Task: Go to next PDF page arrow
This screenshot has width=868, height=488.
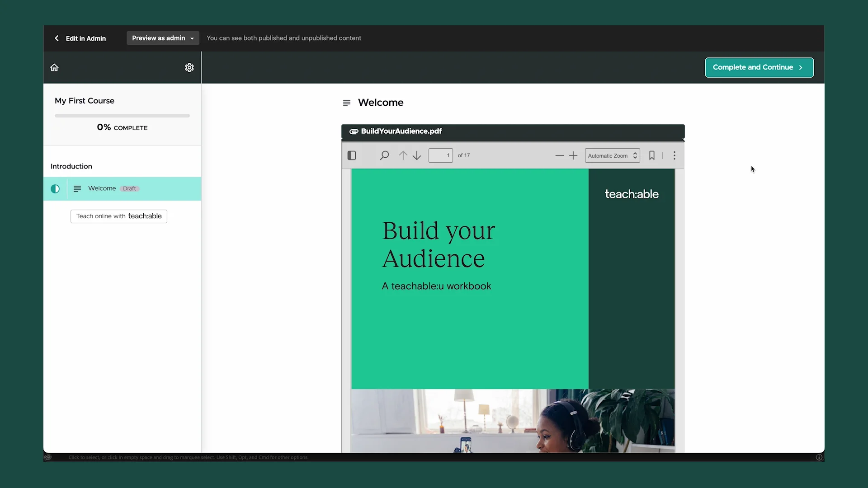Action: (417, 155)
